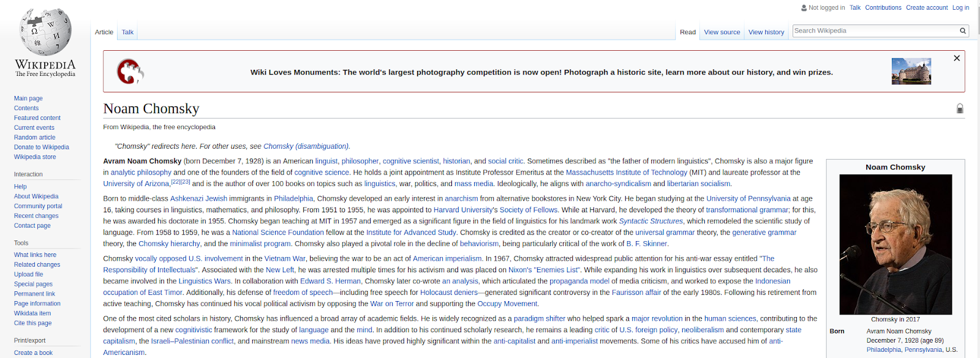Get the Permanent link
The height and width of the screenshot is (358, 980).
coord(34,294)
